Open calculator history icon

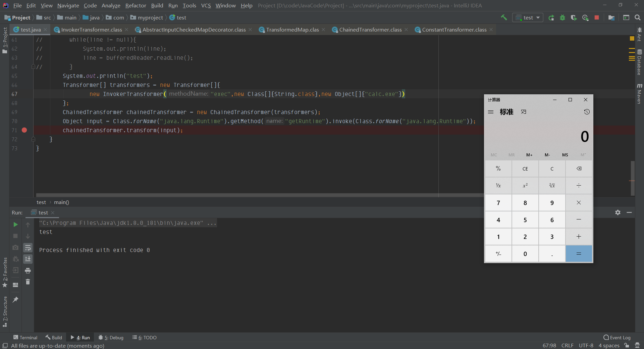(587, 112)
